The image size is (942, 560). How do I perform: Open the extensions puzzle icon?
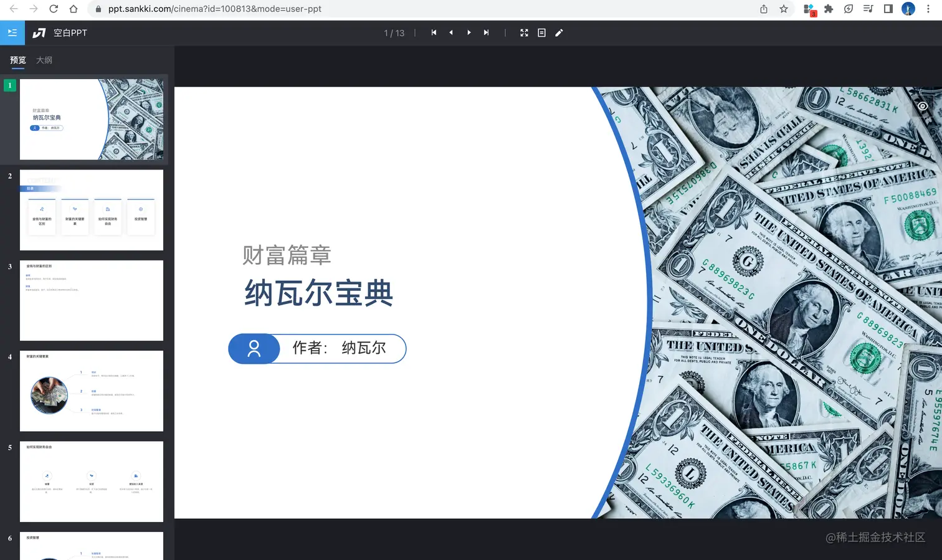[829, 9]
